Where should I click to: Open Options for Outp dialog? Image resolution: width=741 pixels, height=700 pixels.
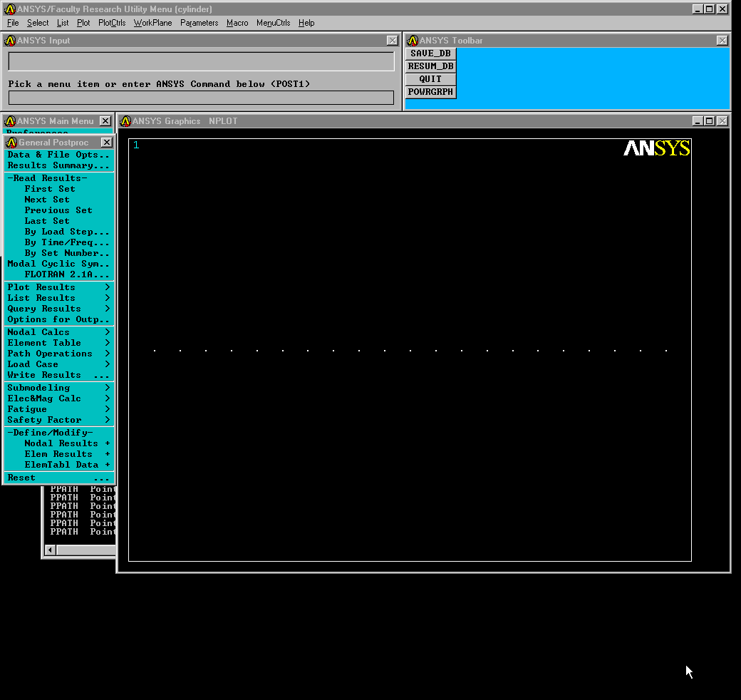(58, 319)
